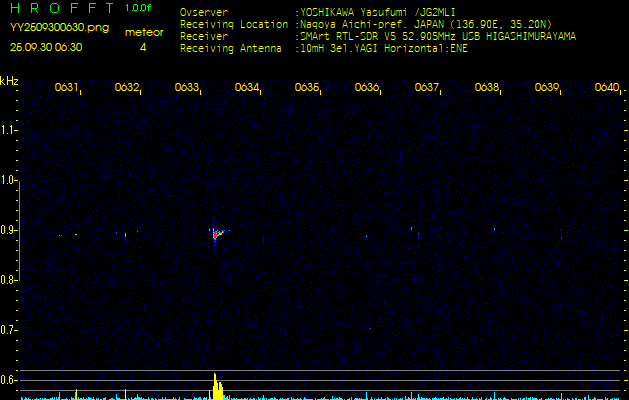The width and height of the screenshot is (629, 400).
Task: Select the 0637 time marker
Action: [427, 88]
